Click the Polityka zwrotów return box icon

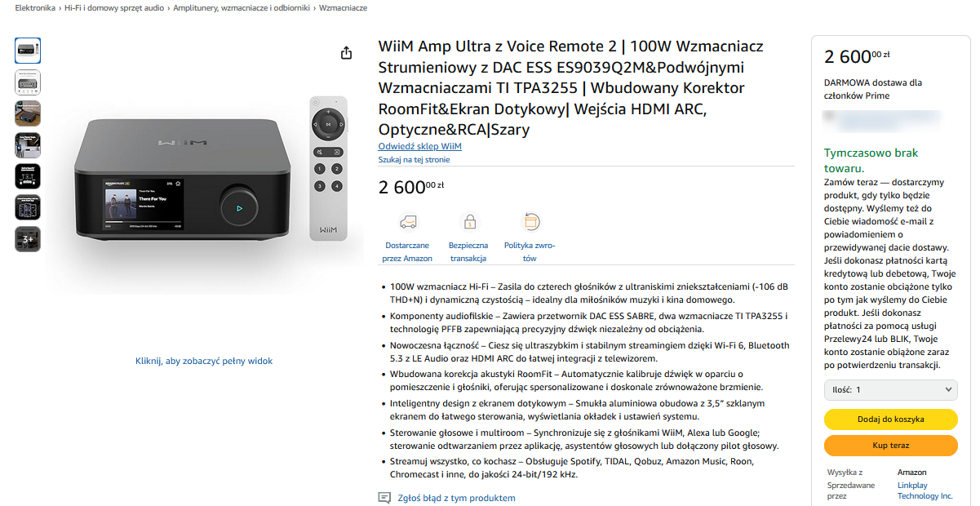pos(530,221)
